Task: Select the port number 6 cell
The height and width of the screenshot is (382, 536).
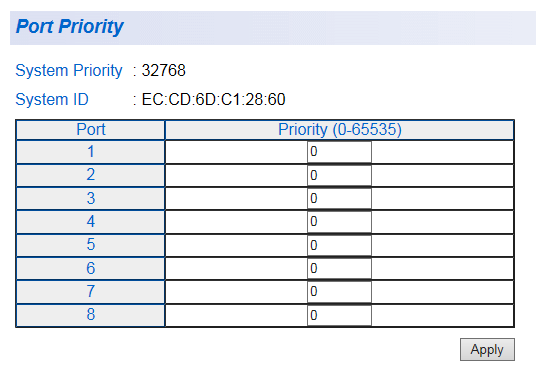Action: tap(91, 268)
